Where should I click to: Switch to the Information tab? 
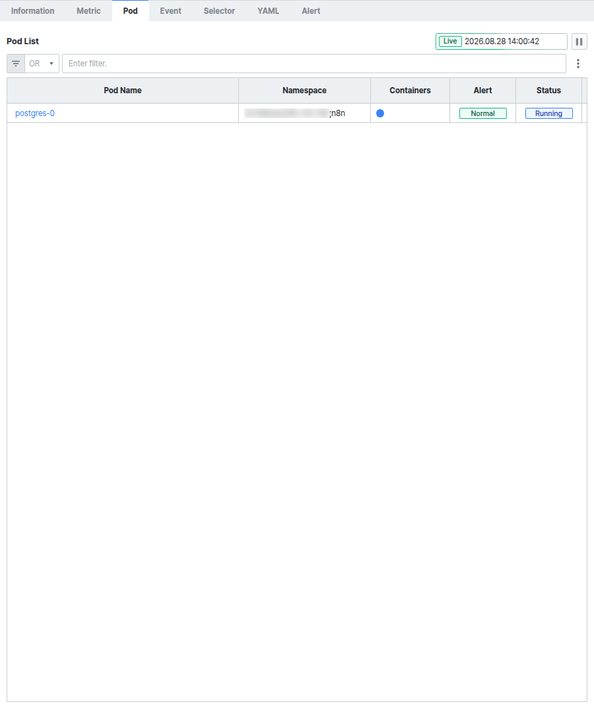(33, 11)
